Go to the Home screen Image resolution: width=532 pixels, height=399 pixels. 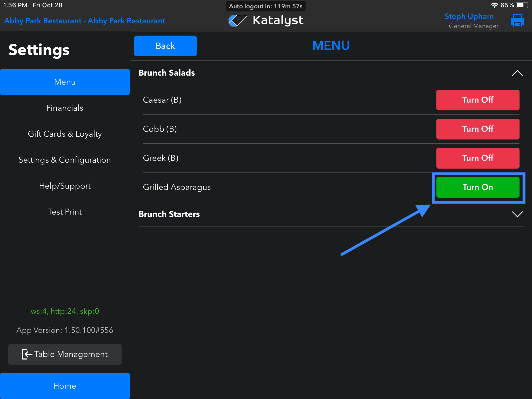(65, 386)
